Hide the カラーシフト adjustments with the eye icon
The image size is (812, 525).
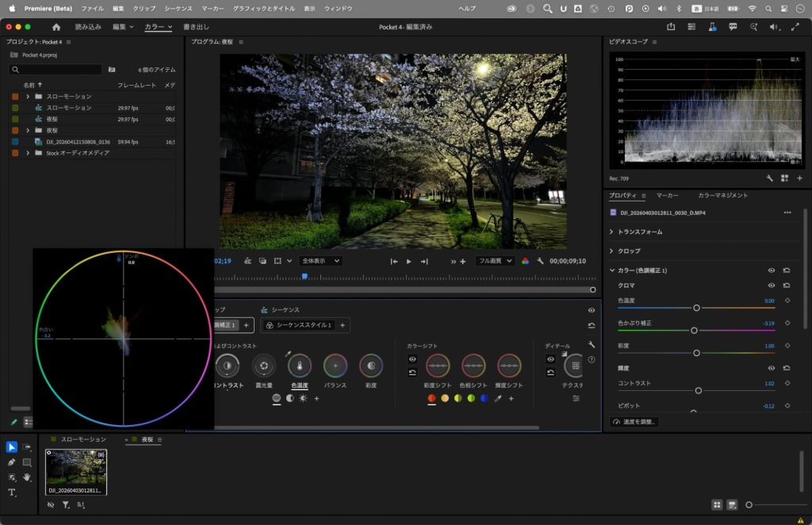(412, 359)
